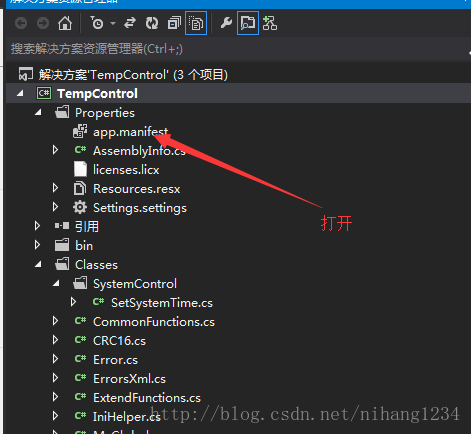Viewport: 471px width, 434px height.
Task: Expand the ErrorsXml.cs node
Action: pyautogui.click(x=55, y=378)
